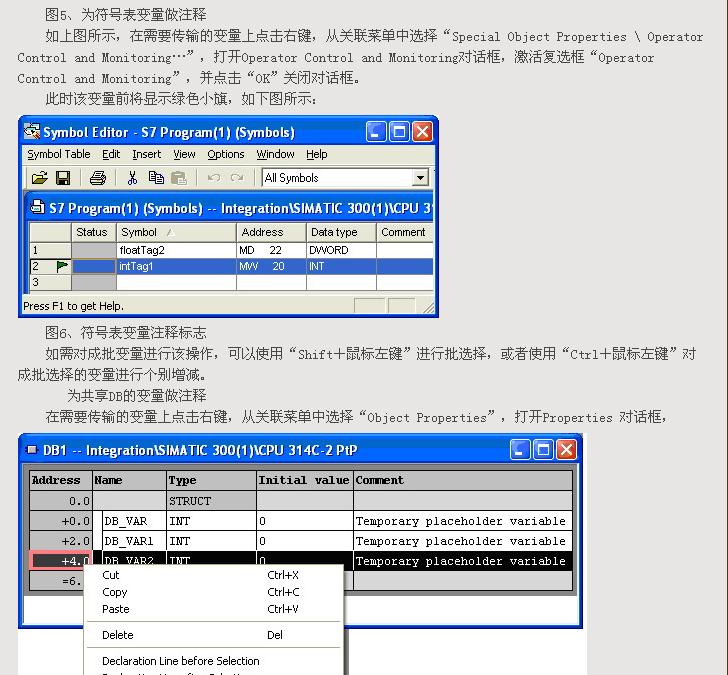Screen dimensions: 728x675
Task: Click the Print icon in Symbol Editor toolbar
Action: tap(98, 178)
